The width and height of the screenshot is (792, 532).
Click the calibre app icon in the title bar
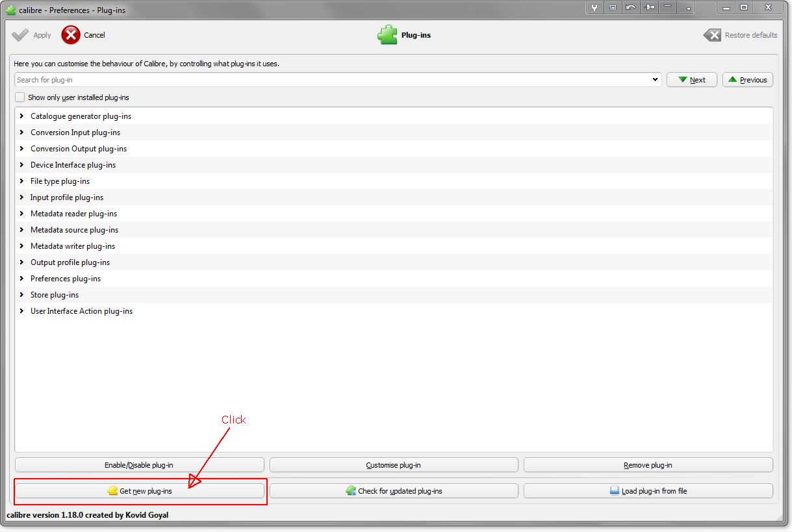10,9
